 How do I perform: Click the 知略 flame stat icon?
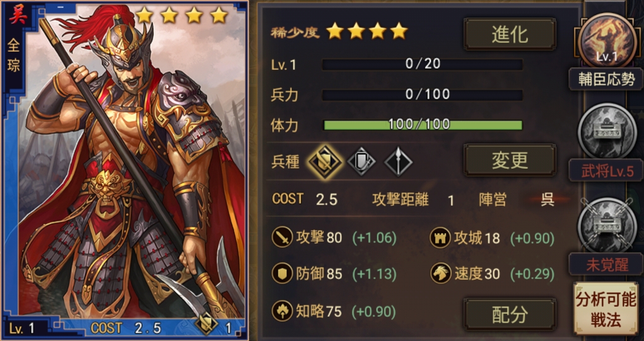coord(282,311)
